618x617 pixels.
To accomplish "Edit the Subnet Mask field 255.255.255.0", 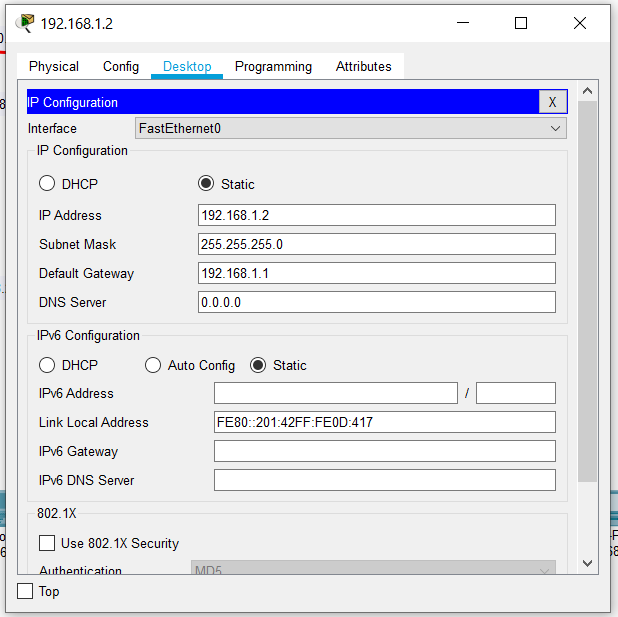I will point(377,244).
